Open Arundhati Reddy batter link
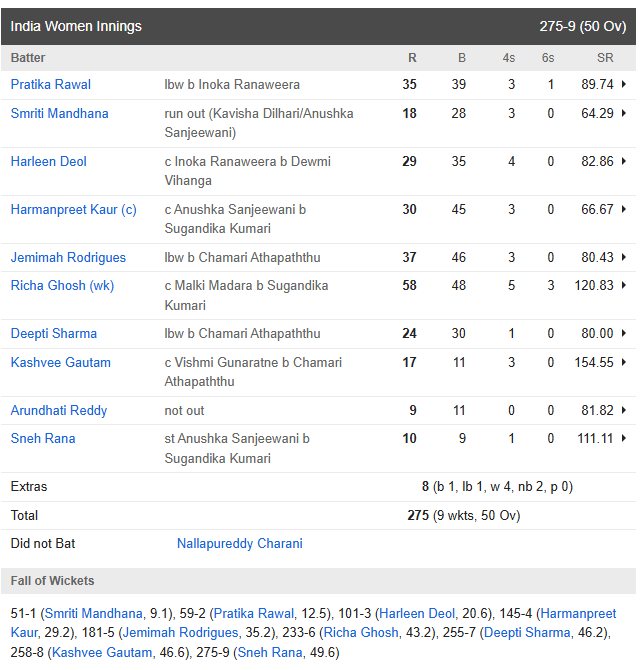641x670 pixels. pyautogui.click(x=59, y=410)
